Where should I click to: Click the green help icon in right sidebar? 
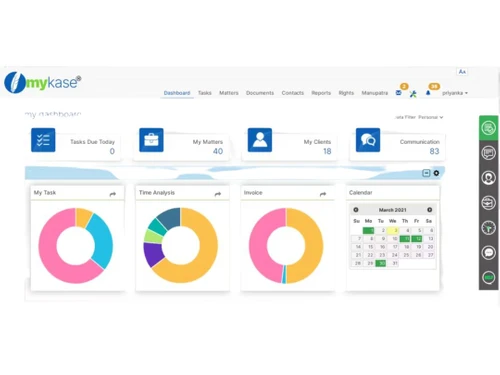488,277
